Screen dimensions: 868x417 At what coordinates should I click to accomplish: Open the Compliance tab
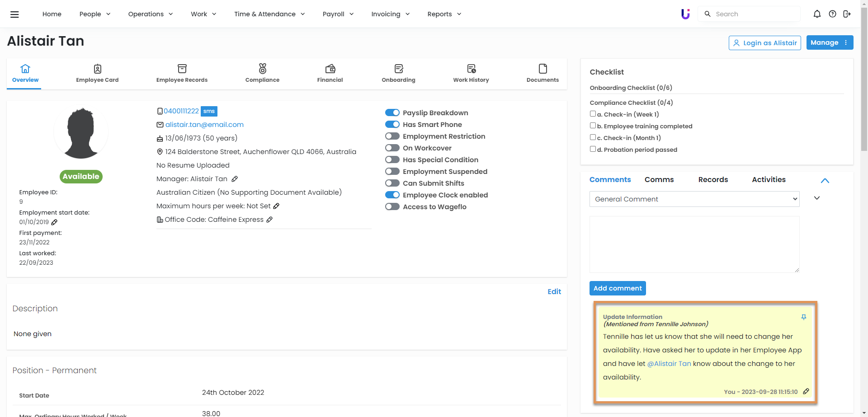pos(262,74)
